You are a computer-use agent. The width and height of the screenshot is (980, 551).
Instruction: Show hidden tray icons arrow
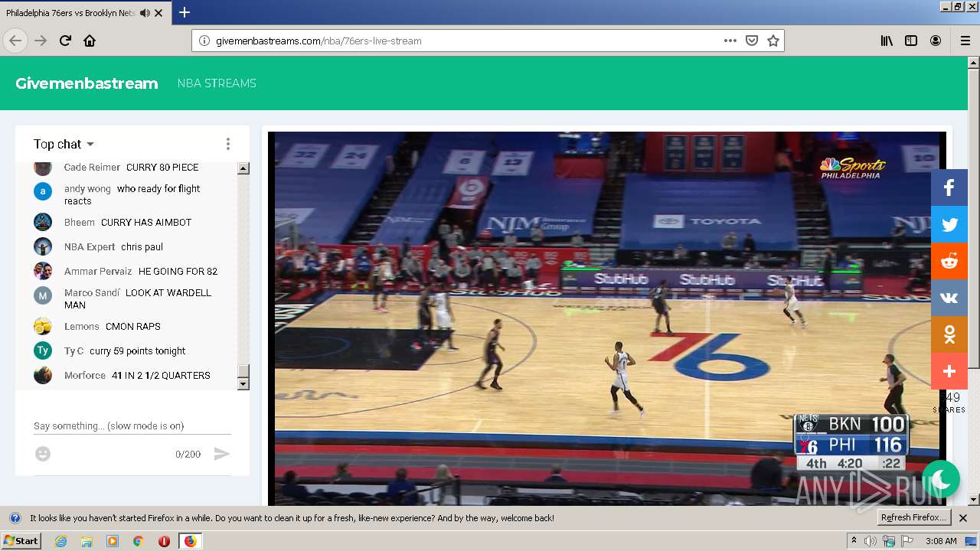(x=854, y=541)
